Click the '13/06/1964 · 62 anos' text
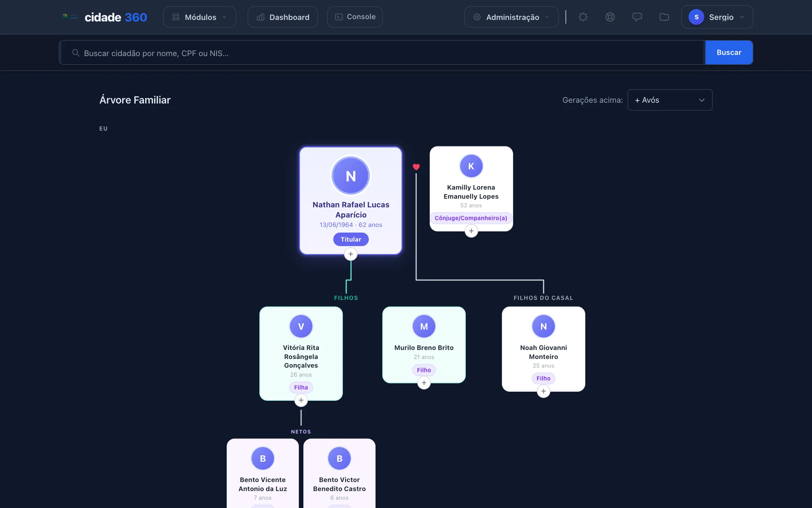The image size is (812, 508). [351, 225]
